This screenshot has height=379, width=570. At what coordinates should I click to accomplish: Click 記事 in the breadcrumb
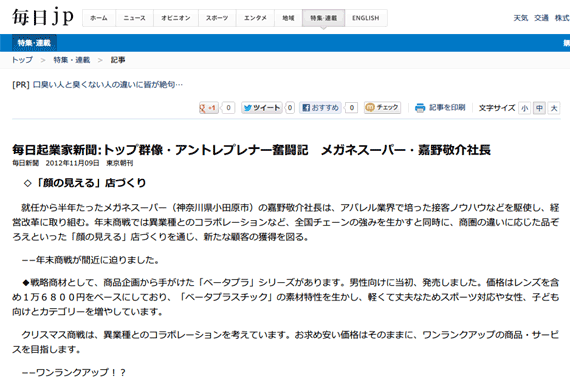click(118, 60)
